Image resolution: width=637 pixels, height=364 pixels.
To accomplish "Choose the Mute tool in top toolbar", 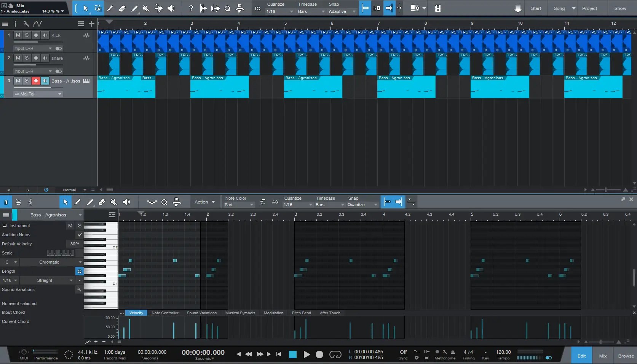I will point(146,8).
